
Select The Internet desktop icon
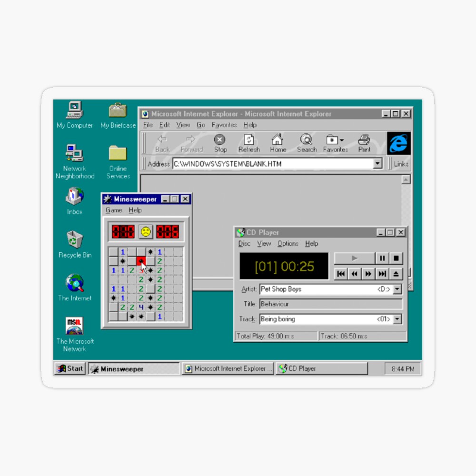tap(75, 288)
